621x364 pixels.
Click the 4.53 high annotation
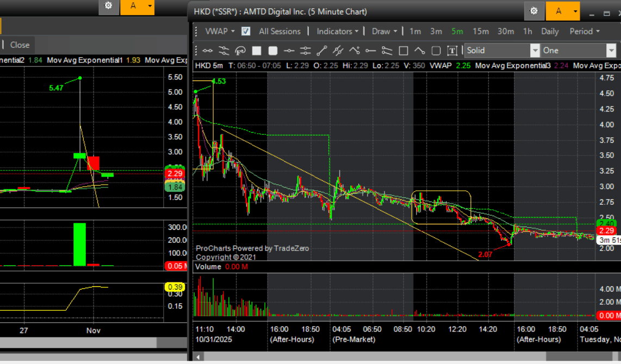(x=219, y=81)
